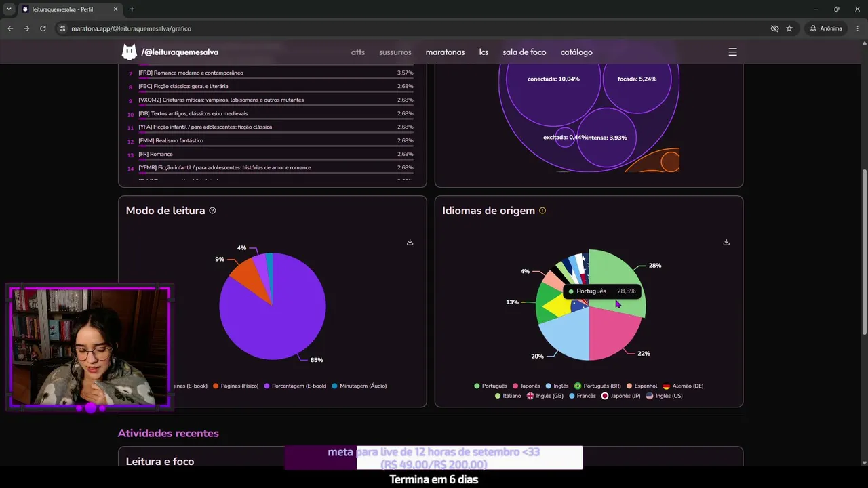Image resolution: width=868 pixels, height=488 pixels.
Task: Toggle Português legend item
Action: point(490,386)
